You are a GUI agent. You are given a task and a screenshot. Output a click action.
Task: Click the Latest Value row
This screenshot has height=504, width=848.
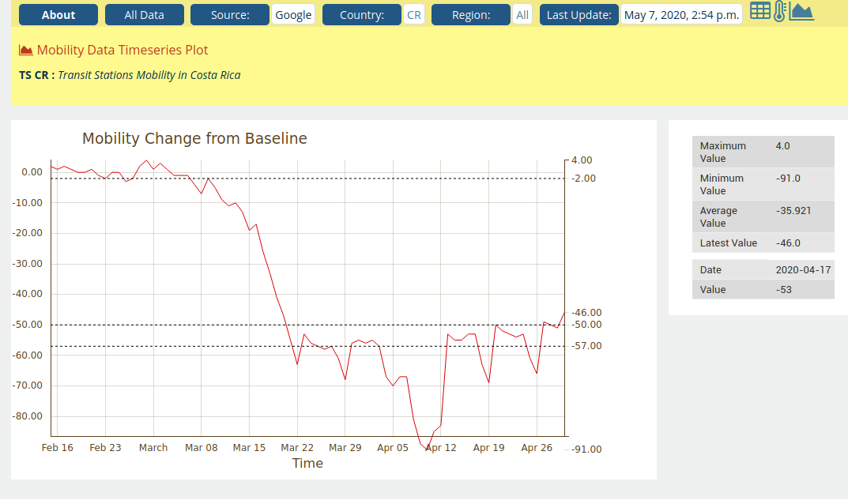point(763,243)
